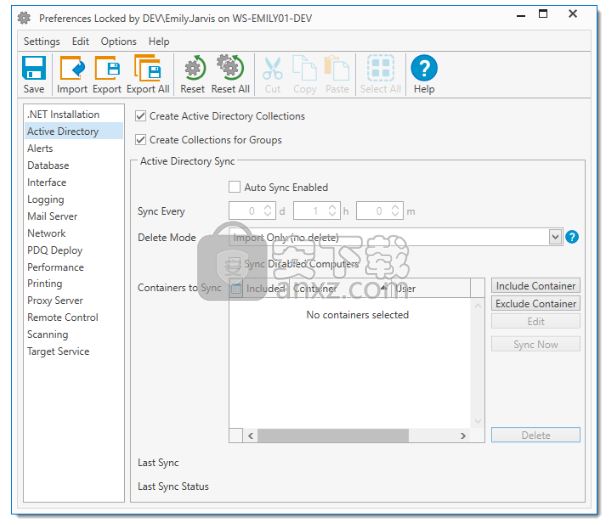
Task: Sort by the User column header
Action: (430, 289)
